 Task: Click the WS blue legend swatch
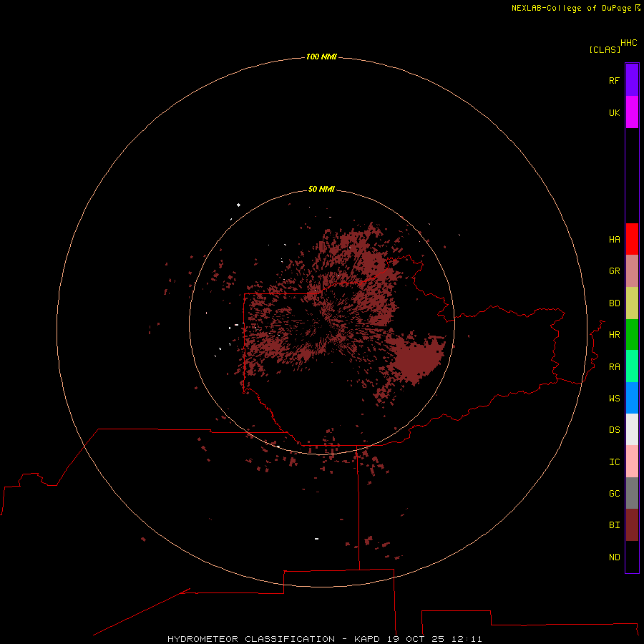click(x=632, y=398)
